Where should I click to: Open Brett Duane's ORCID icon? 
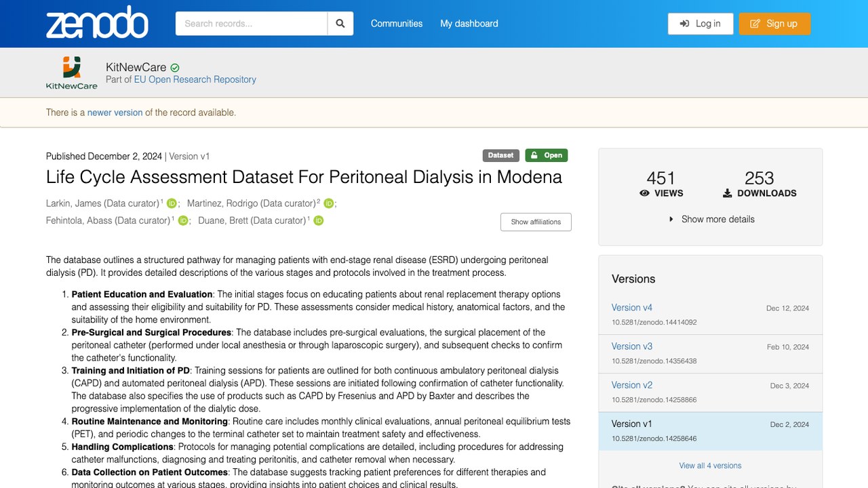[319, 220]
